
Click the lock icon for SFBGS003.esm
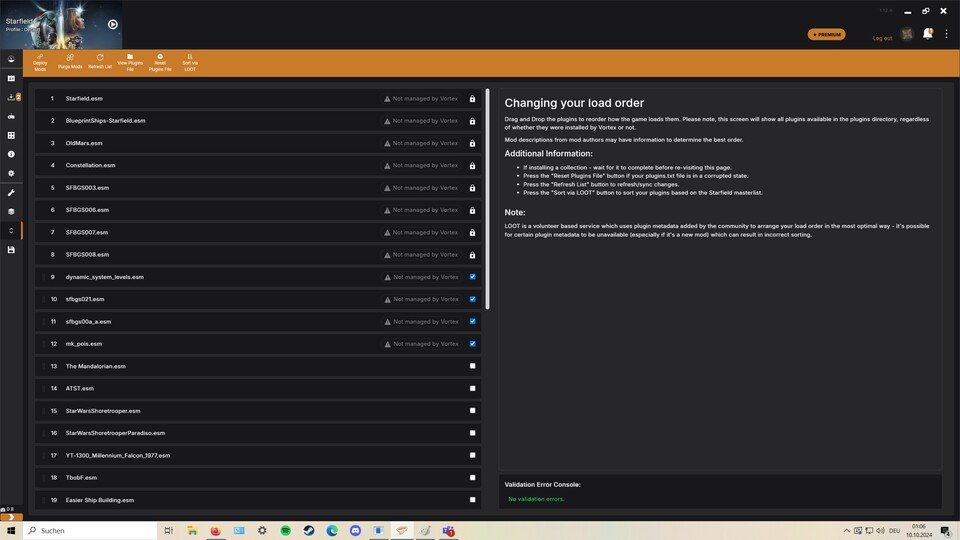coord(472,188)
